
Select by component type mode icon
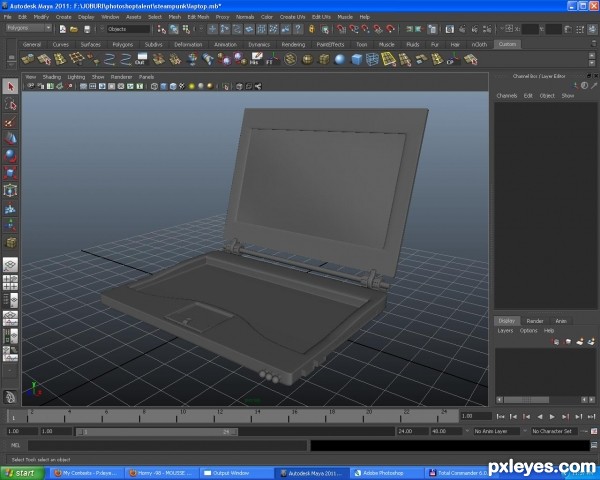click(x=186, y=29)
